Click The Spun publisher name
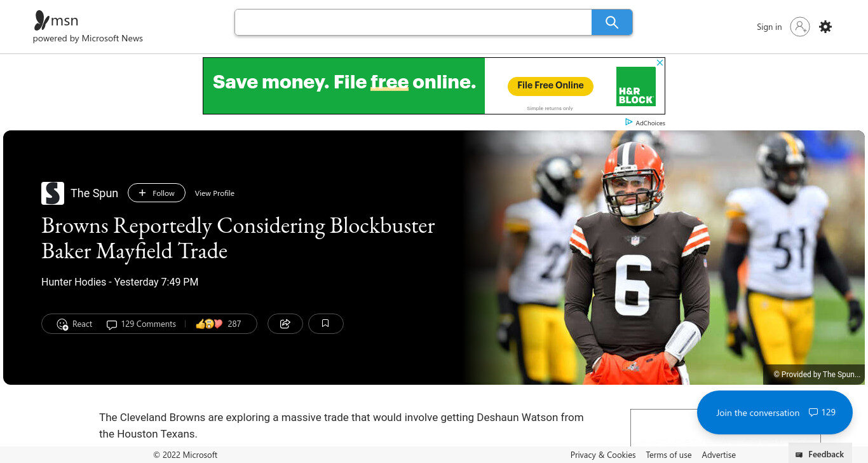The width and height of the screenshot is (868, 463). [94, 193]
